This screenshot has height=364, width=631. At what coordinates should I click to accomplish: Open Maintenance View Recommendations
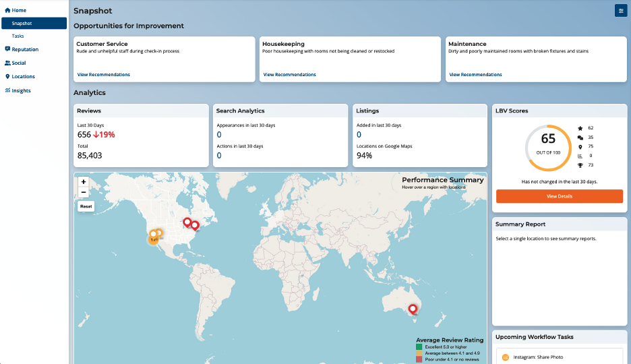(x=475, y=74)
